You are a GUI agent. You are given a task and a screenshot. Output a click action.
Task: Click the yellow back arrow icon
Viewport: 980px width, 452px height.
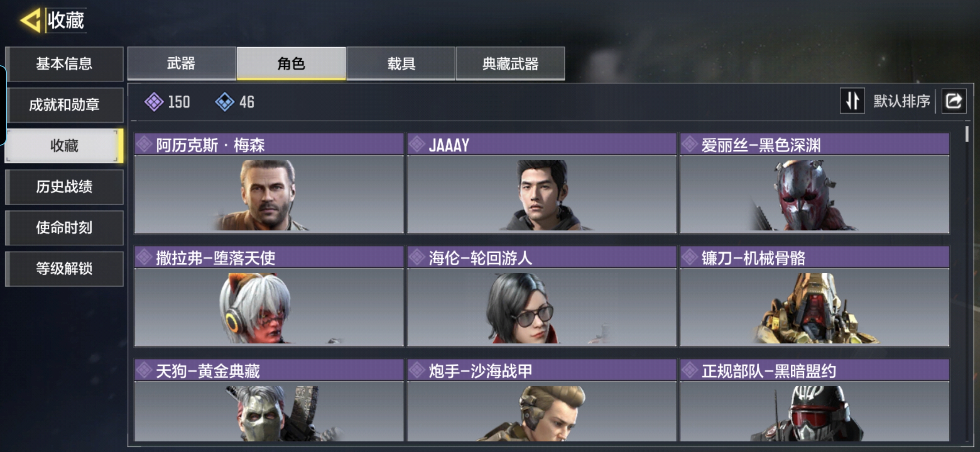click(x=30, y=20)
